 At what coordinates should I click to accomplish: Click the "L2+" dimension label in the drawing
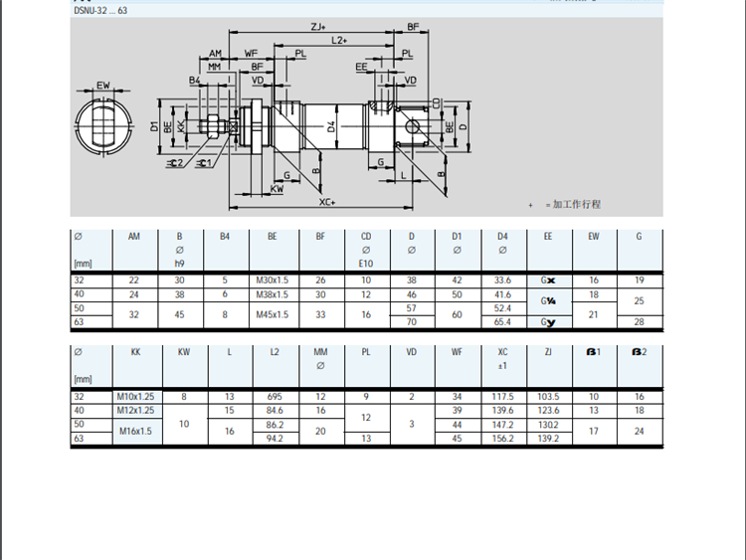339,41
